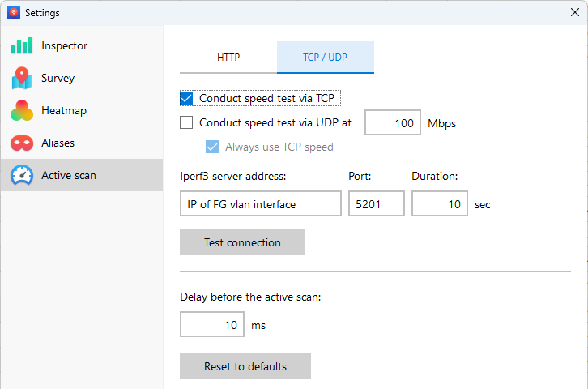Enable Conduct speed test via UDP

(x=187, y=123)
